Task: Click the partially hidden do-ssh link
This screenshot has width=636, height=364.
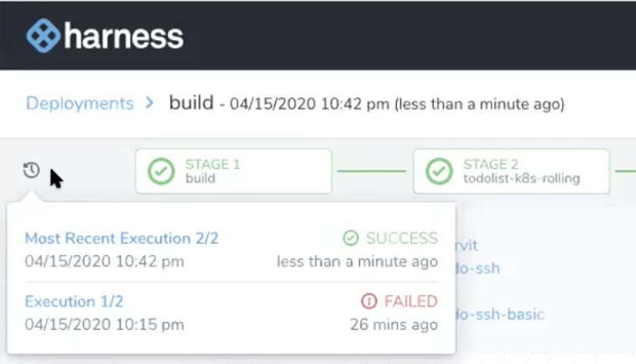Action: pyautogui.click(x=477, y=268)
